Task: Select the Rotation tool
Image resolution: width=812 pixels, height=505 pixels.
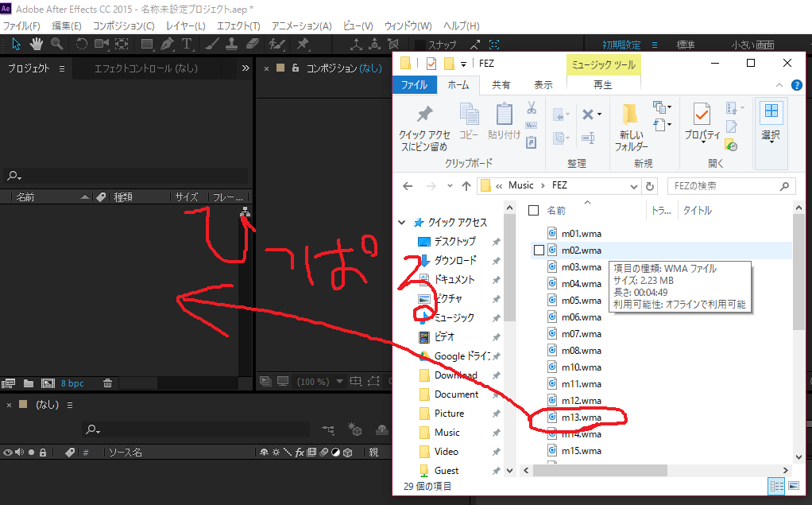Action: (x=81, y=44)
